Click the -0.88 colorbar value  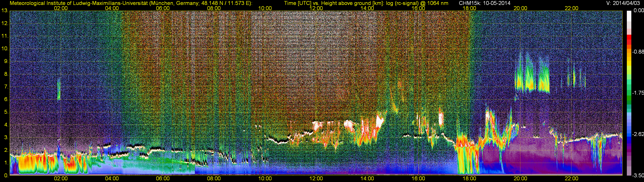click(638, 52)
